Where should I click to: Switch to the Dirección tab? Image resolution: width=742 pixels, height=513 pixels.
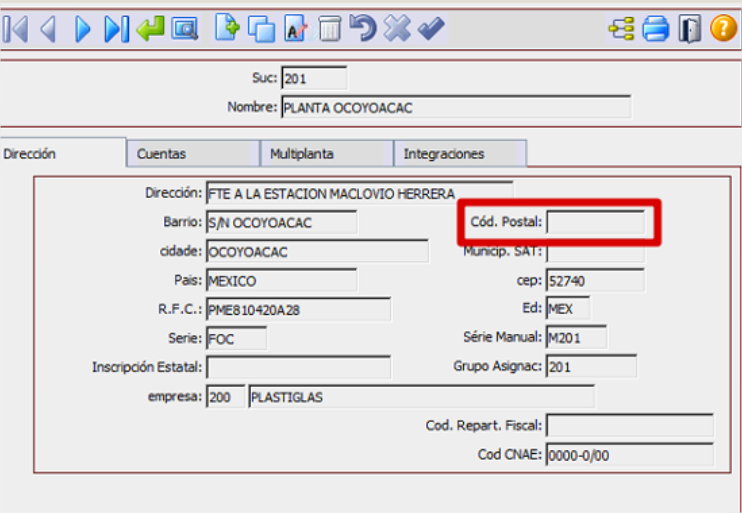tap(63, 153)
